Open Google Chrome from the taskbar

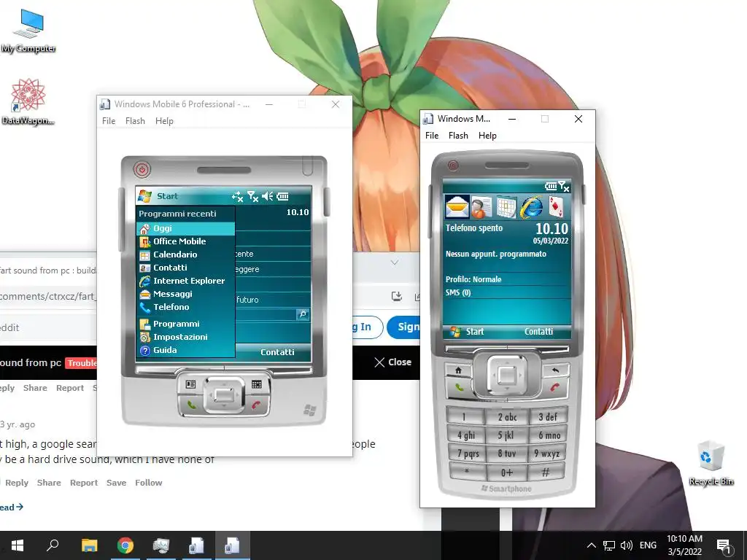(x=125, y=545)
